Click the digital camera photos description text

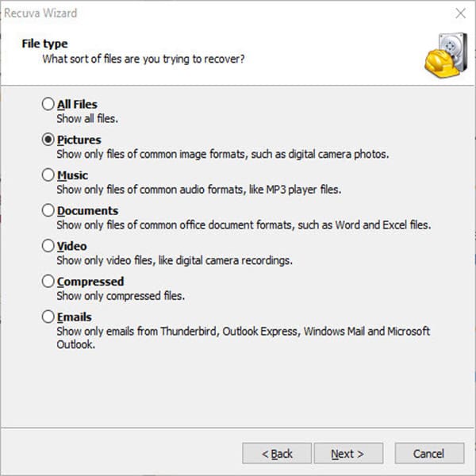(222, 154)
